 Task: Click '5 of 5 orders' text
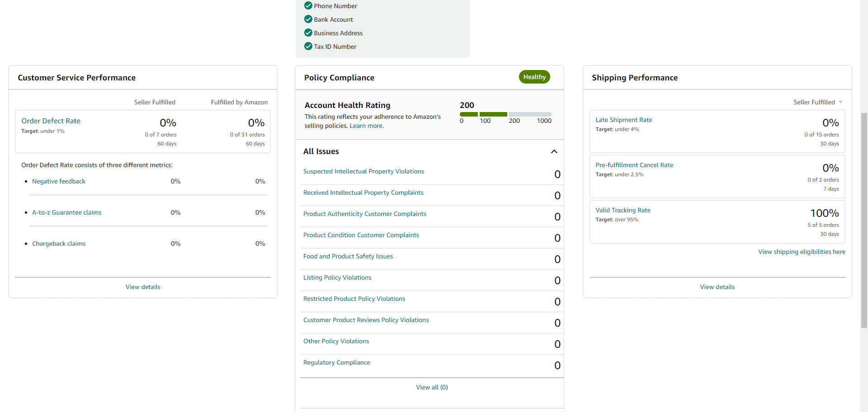tap(823, 225)
